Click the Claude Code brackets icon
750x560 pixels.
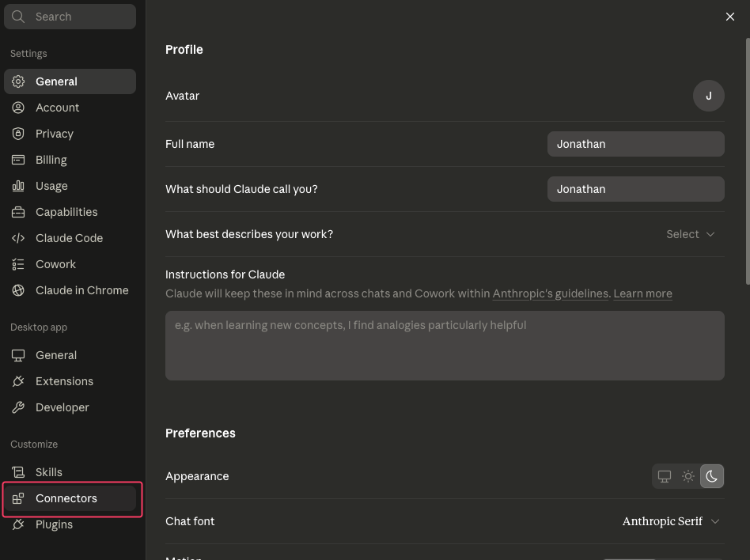point(18,238)
